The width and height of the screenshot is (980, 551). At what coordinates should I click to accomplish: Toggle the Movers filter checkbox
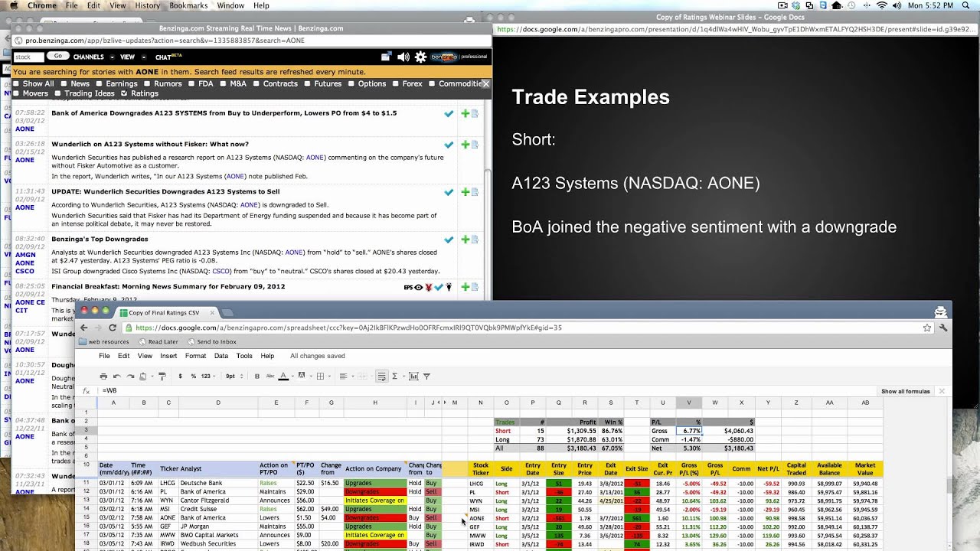coord(16,93)
